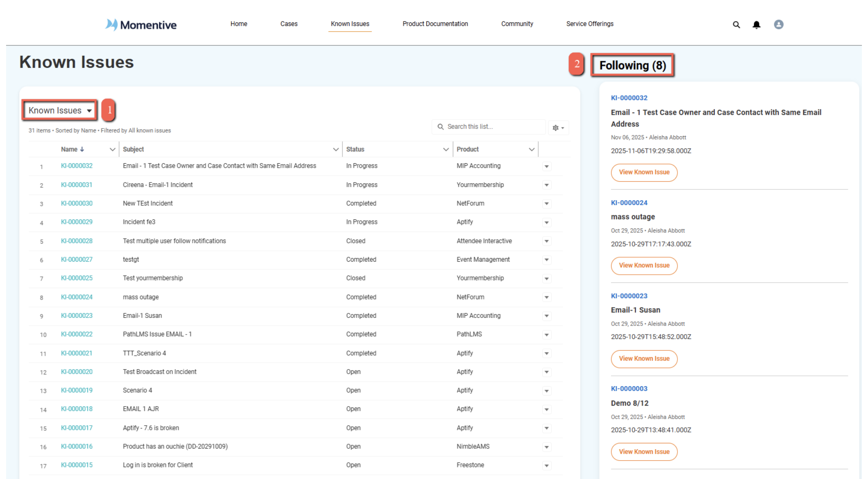This screenshot has width=868, height=479.
Task: Open KI-0000020 record link
Action: 76,372
